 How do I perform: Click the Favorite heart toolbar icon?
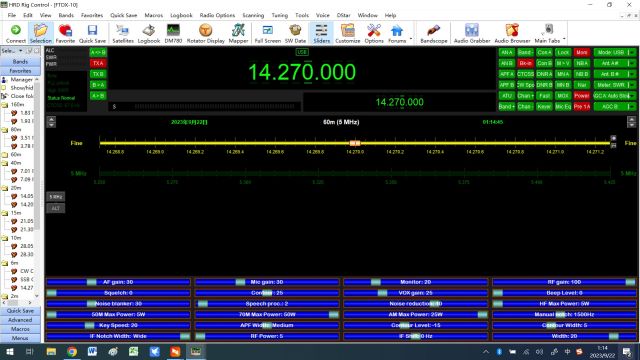[65, 33]
